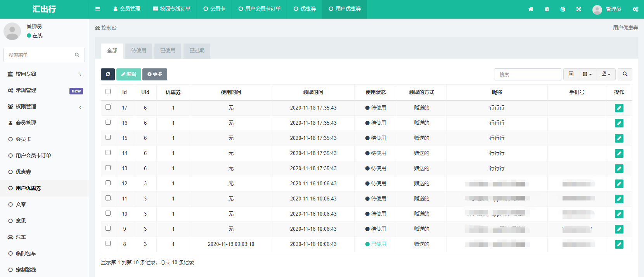Click search icon in sidebar menu search

[77, 55]
